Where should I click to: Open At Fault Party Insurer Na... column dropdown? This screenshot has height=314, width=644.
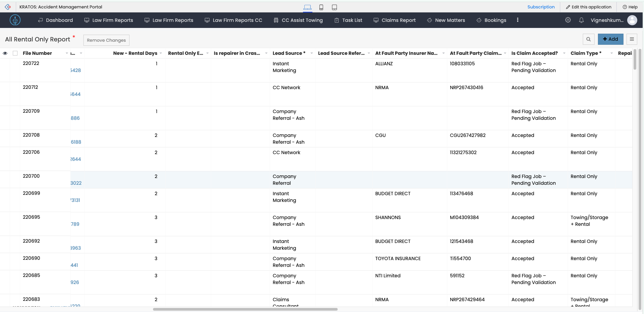click(x=444, y=53)
